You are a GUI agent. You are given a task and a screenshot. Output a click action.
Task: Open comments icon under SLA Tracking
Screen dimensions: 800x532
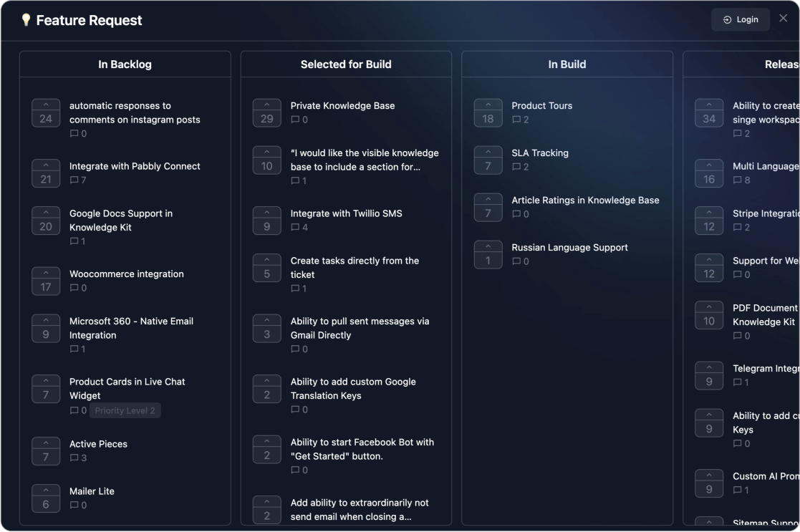pos(516,167)
